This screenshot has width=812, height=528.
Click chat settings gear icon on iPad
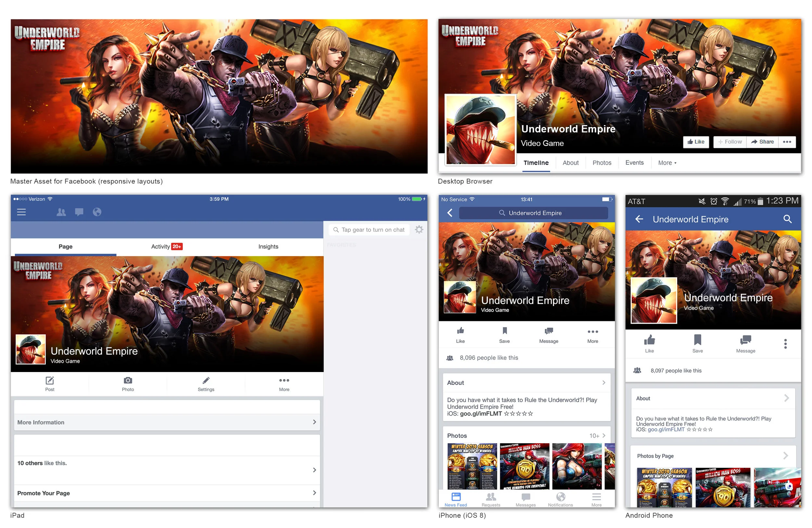click(x=419, y=229)
